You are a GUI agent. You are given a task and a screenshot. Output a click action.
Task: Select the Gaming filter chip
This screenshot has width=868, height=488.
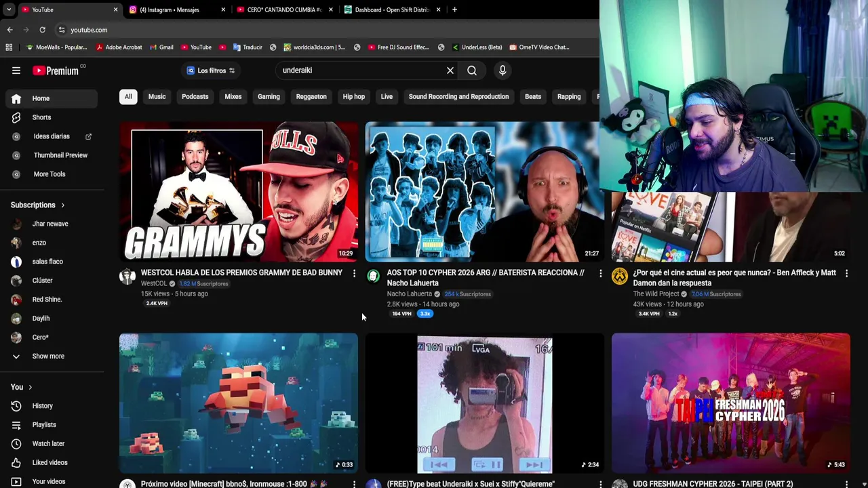pos(269,97)
